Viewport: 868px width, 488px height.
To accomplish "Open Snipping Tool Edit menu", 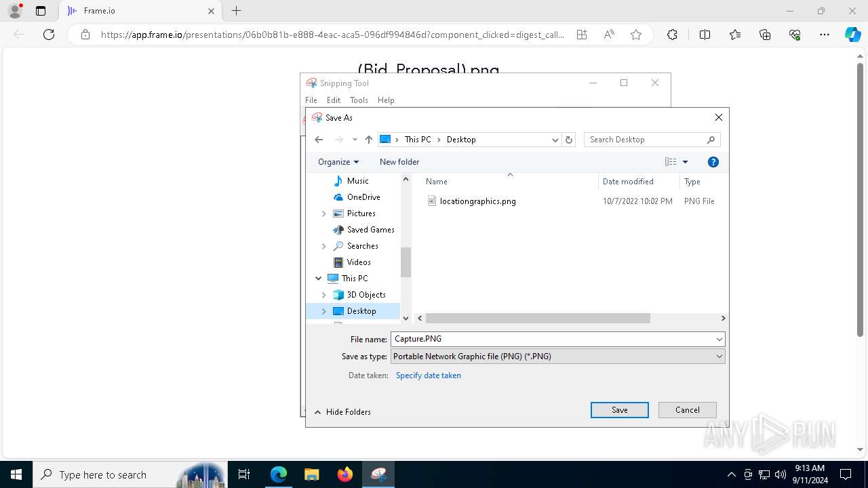I will tap(334, 100).
